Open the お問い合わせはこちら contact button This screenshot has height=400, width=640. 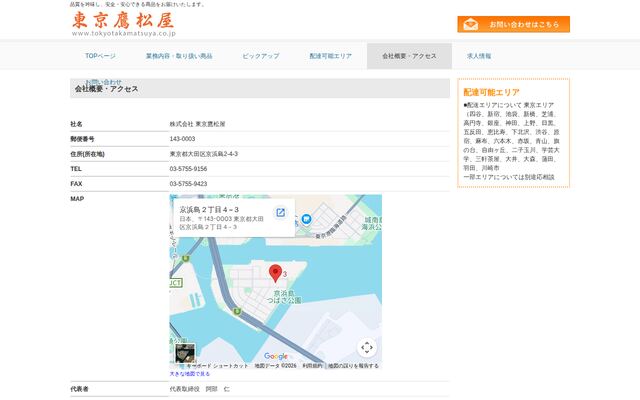pos(513,24)
